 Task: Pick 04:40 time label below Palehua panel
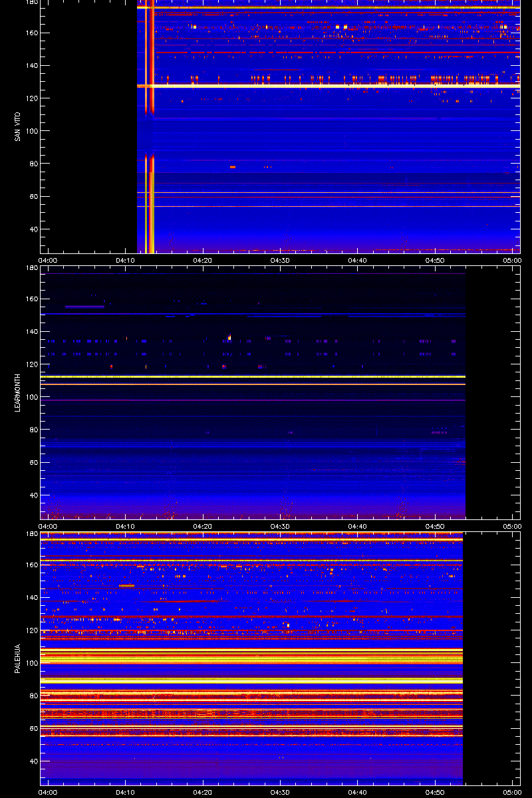358,792
